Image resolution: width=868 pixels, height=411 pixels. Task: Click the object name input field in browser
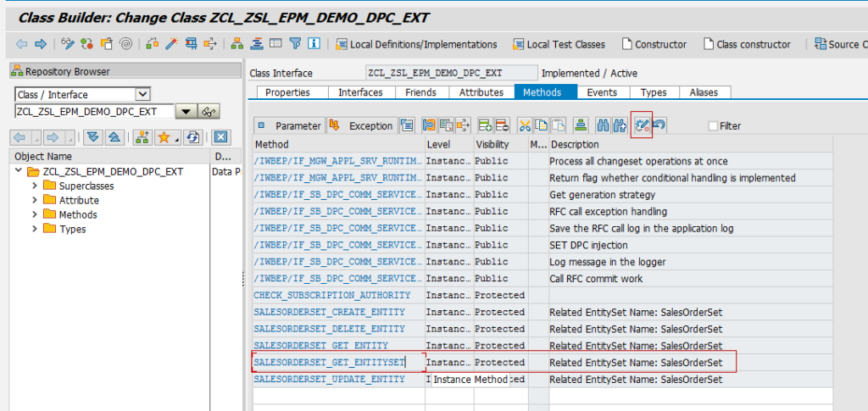click(x=93, y=112)
